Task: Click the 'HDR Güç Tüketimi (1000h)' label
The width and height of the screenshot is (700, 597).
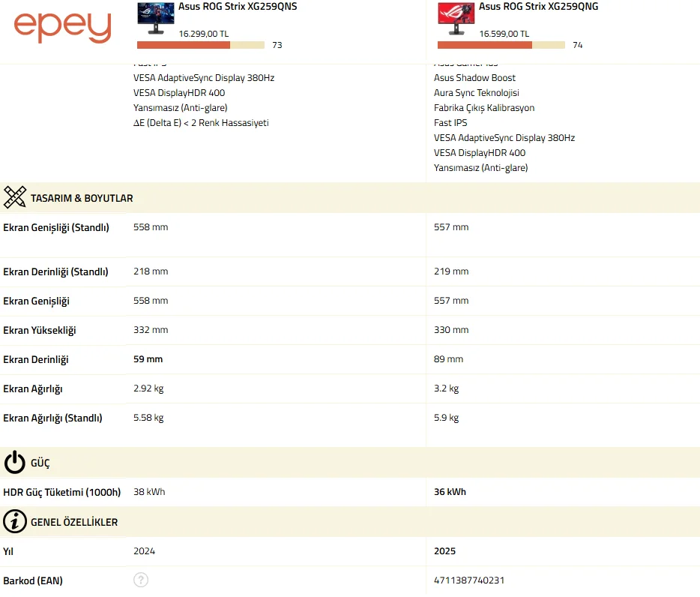Action: (x=61, y=492)
